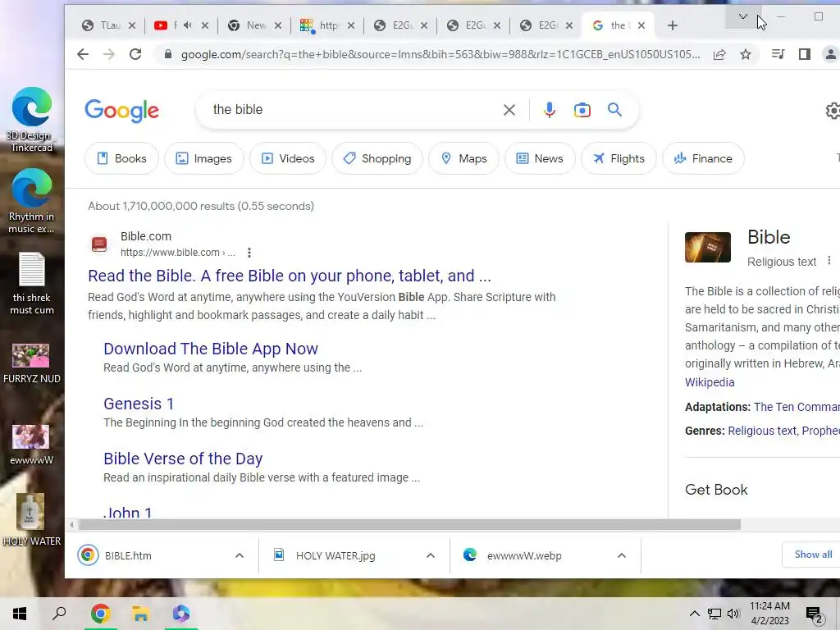This screenshot has width=840, height=630.
Task: Click Show all downloads button
Action: click(812, 555)
